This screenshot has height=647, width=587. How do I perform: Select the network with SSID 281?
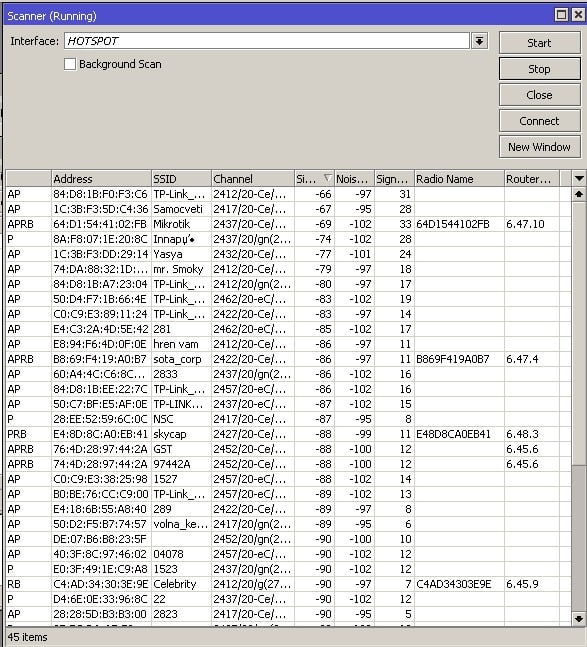click(x=162, y=329)
